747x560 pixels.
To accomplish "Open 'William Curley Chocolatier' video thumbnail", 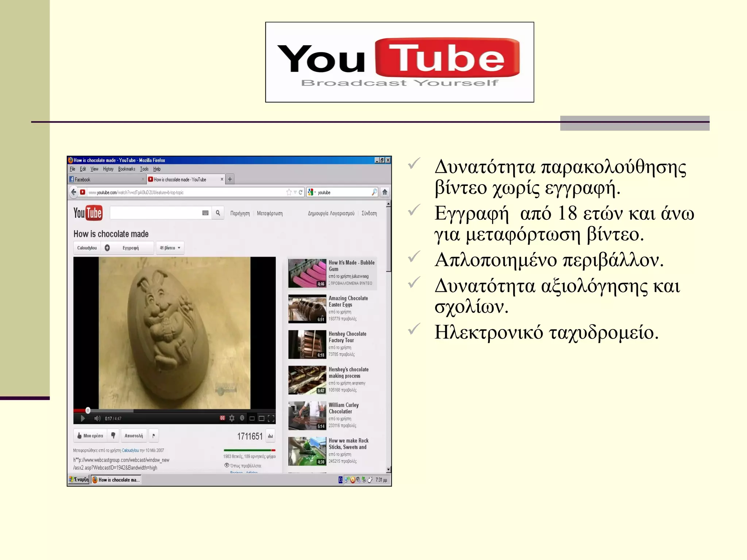I will [x=307, y=416].
